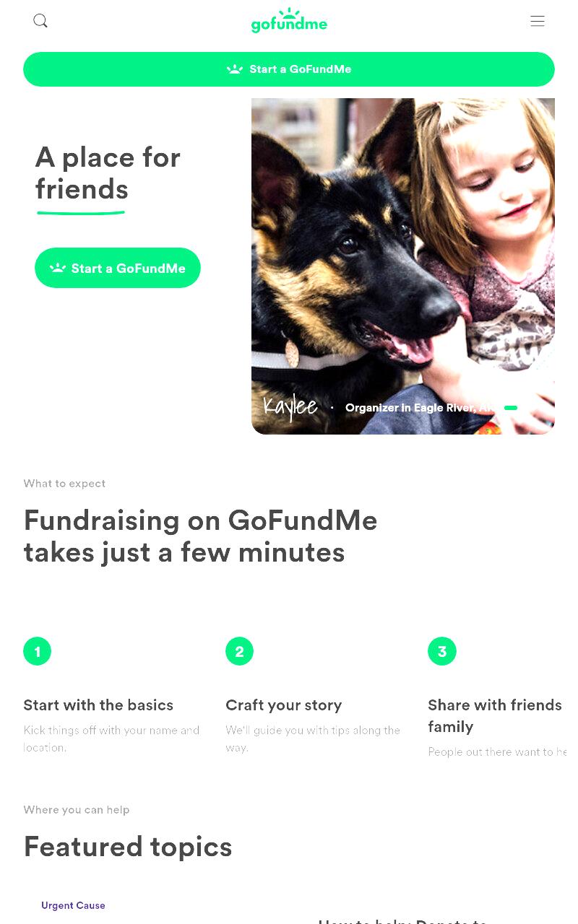Click Organizer in Eagle River caption

[x=420, y=408]
